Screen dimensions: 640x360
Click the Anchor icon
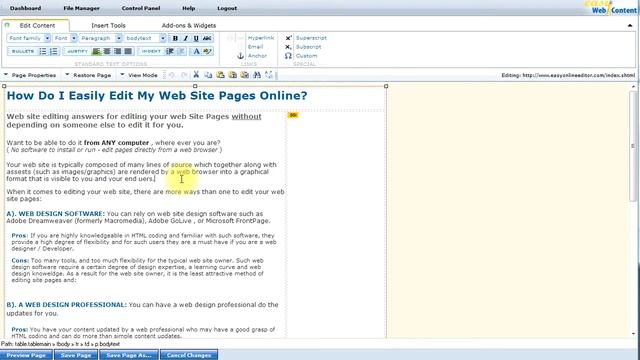(240, 56)
